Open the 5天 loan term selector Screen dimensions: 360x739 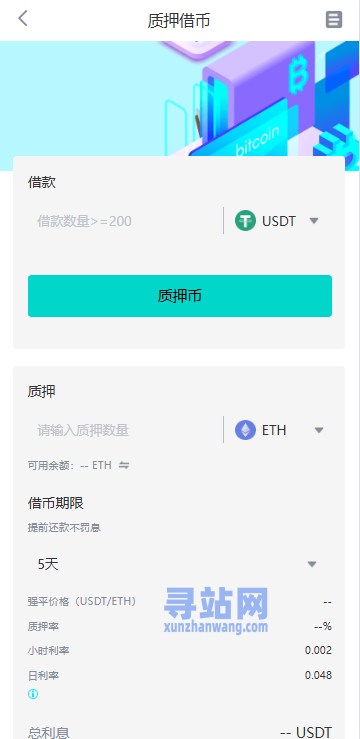(180, 564)
